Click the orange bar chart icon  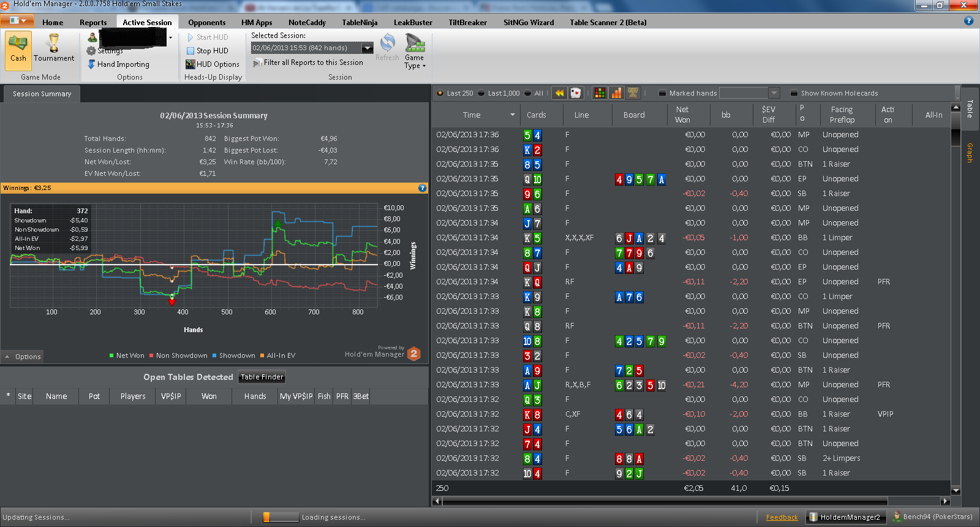tap(616, 93)
